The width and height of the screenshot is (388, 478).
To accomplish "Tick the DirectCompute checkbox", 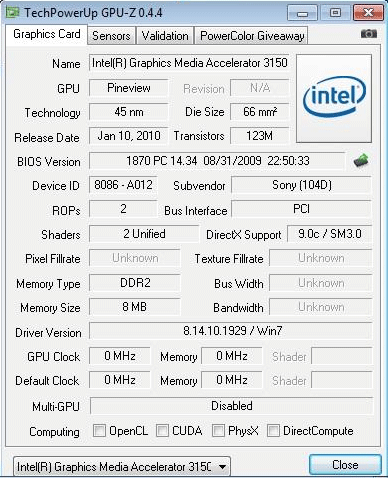I will point(273,430).
